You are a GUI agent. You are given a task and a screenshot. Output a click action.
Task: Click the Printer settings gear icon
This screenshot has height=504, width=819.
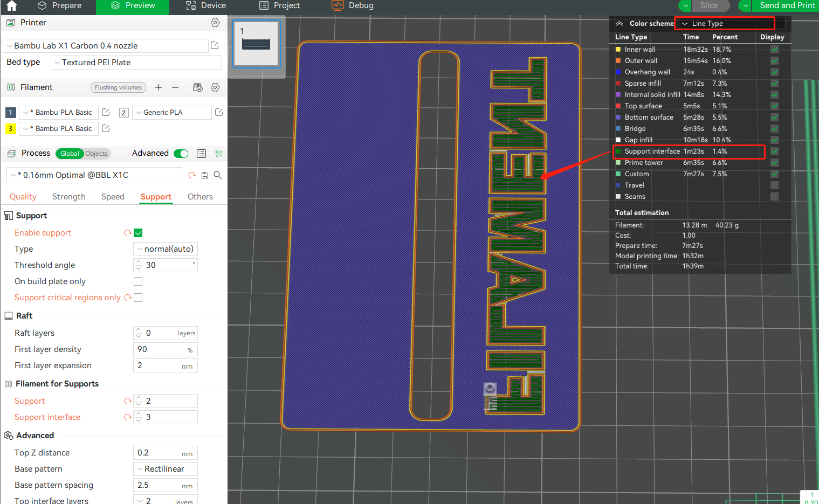(x=215, y=23)
